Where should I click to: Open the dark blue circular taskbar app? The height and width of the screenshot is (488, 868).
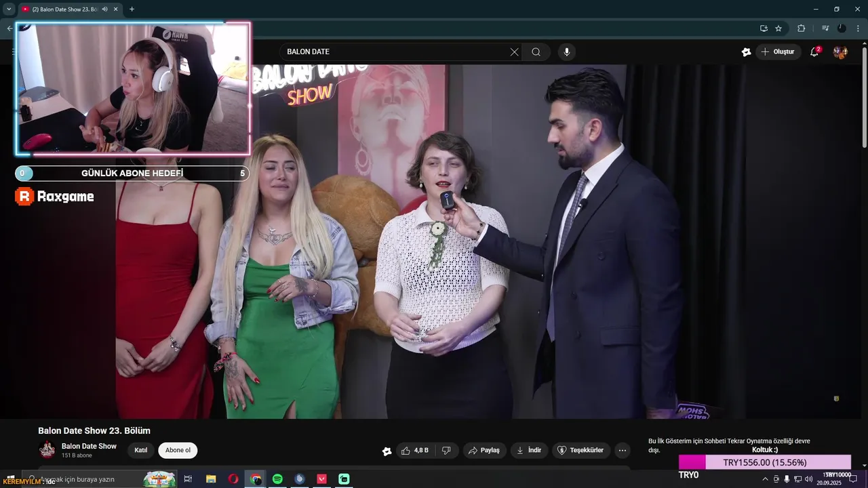pyautogui.click(x=300, y=479)
